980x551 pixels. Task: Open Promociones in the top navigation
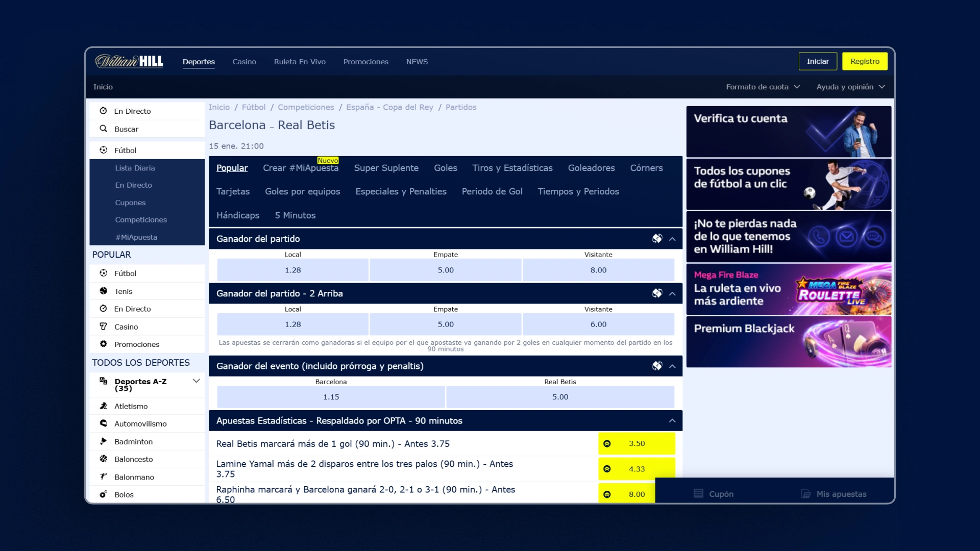tap(365, 62)
